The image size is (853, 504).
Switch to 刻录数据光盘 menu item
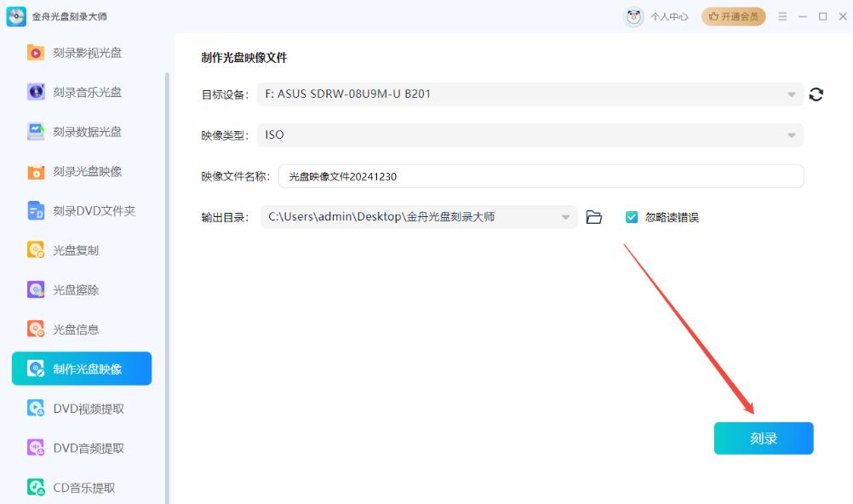click(87, 132)
